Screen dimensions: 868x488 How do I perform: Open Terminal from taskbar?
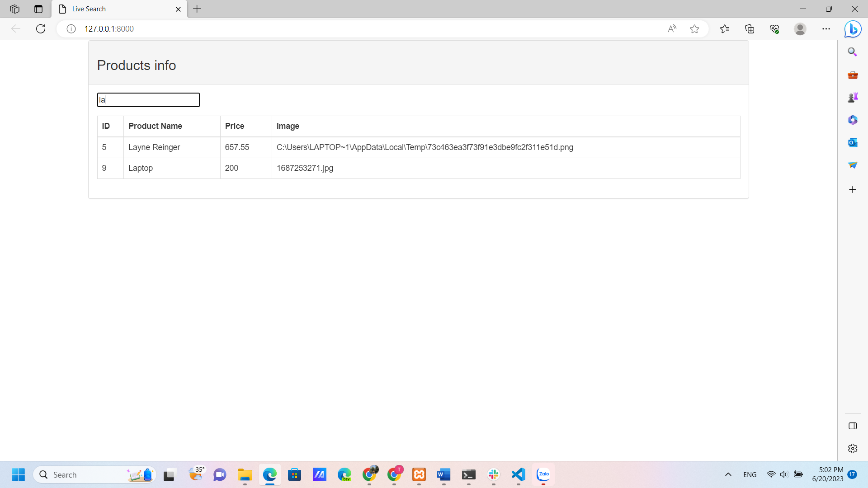point(469,475)
